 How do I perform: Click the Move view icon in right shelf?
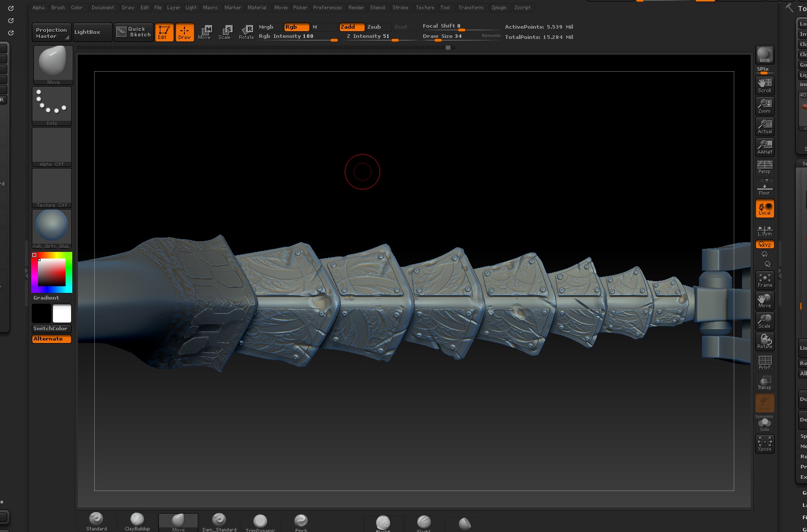[764, 301]
